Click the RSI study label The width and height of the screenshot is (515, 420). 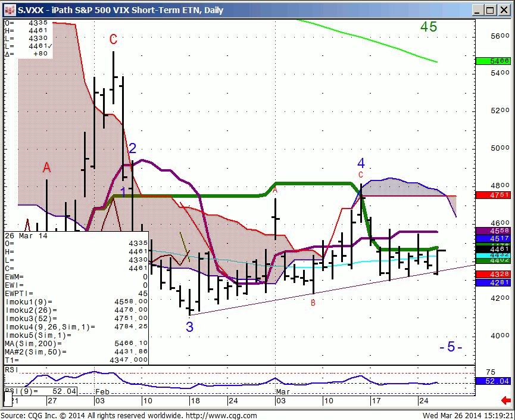click(x=11, y=370)
